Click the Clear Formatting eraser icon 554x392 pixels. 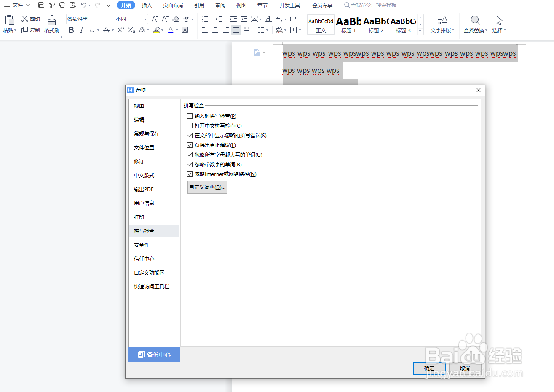176,19
